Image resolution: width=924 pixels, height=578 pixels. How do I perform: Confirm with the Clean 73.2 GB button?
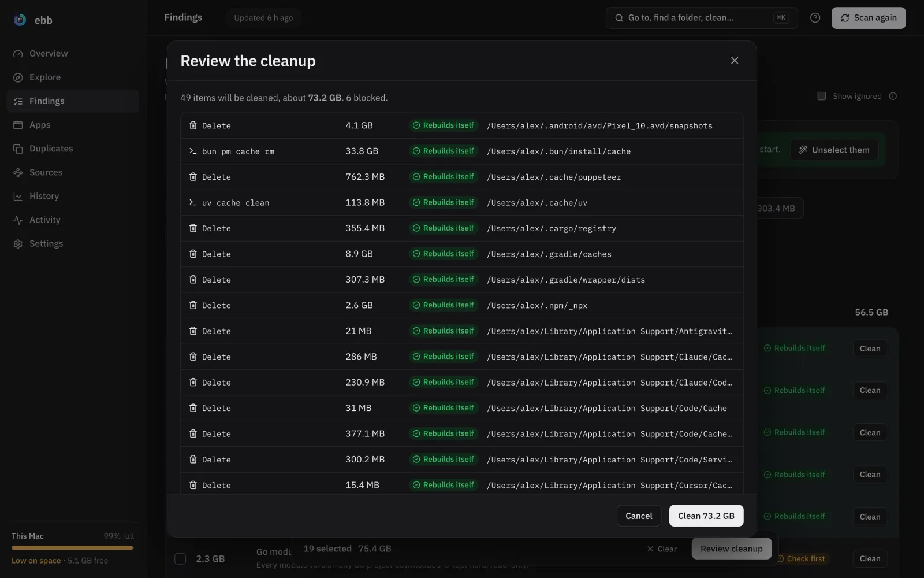706,516
